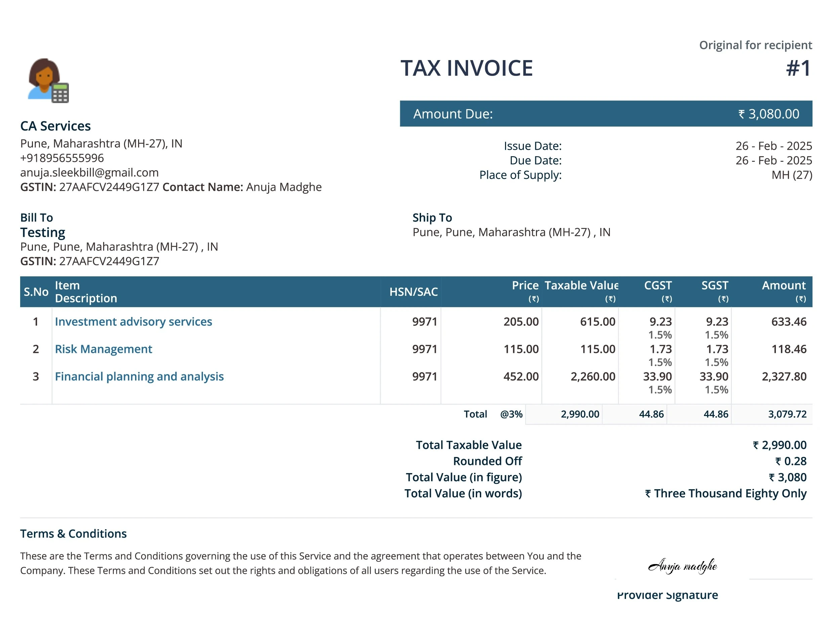The width and height of the screenshot is (833, 644).
Task: Click the CGST value 33.90 in row 3
Action: pos(658,376)
